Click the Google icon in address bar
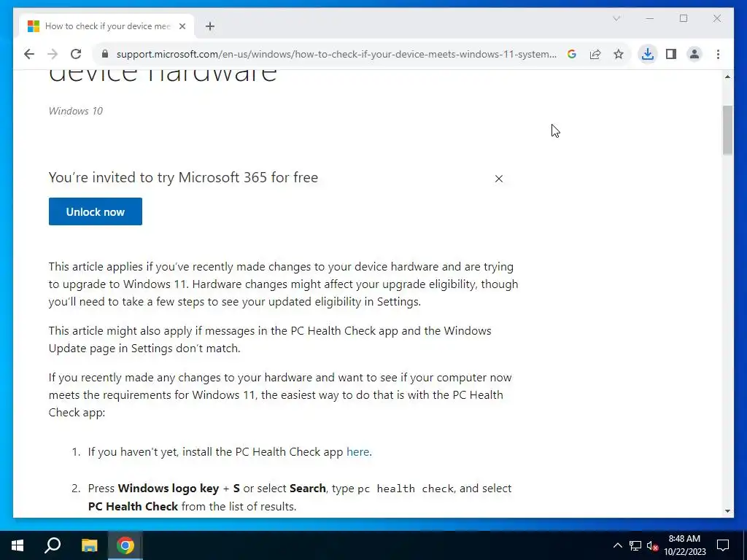The image size is (747, 560). [572, 54]
